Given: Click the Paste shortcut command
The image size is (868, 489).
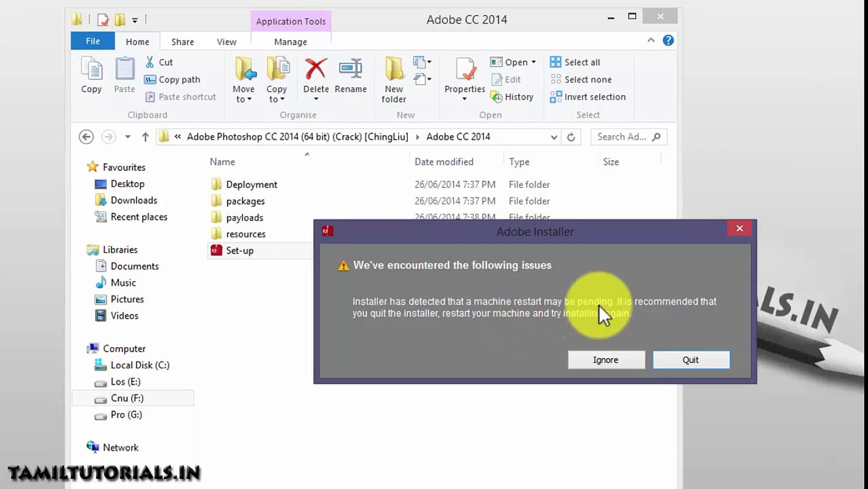Looking at the screenshot, I should [180, 97].
